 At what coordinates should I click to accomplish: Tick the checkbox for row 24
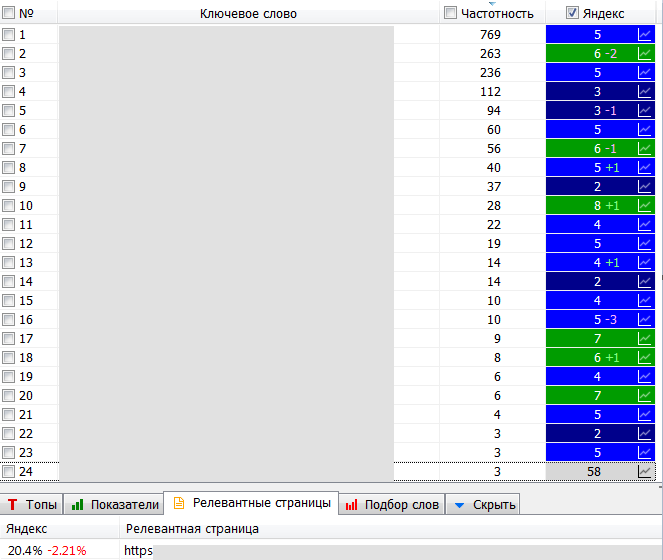(x=8, y=472)
